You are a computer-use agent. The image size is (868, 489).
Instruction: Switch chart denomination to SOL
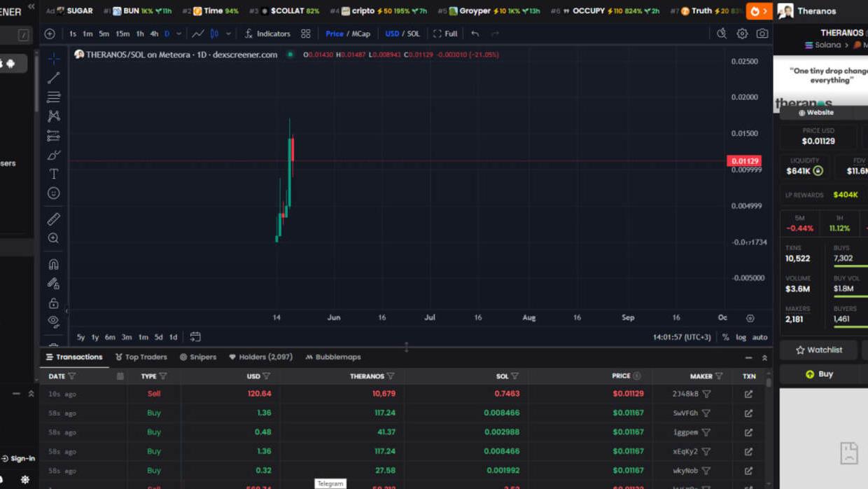point(413,34)
